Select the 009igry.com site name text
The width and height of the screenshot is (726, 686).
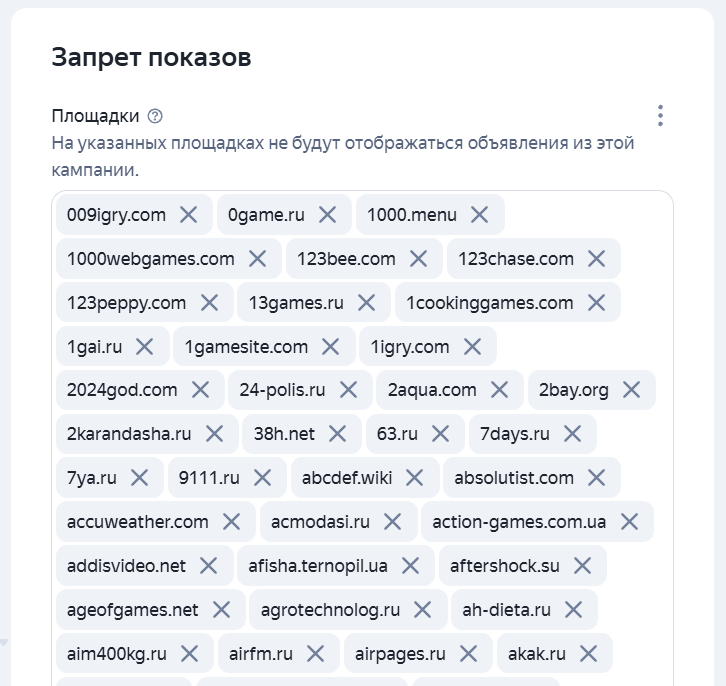point(116,215)
